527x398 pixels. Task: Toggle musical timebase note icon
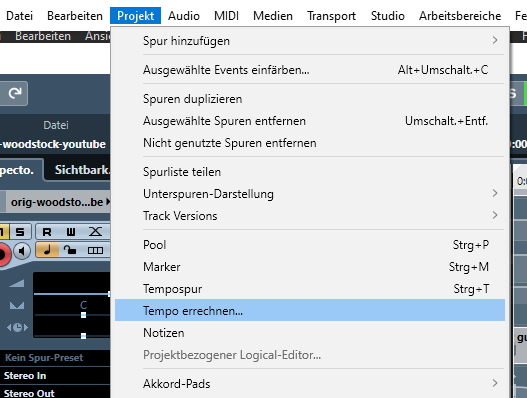[x=47, y=250]
